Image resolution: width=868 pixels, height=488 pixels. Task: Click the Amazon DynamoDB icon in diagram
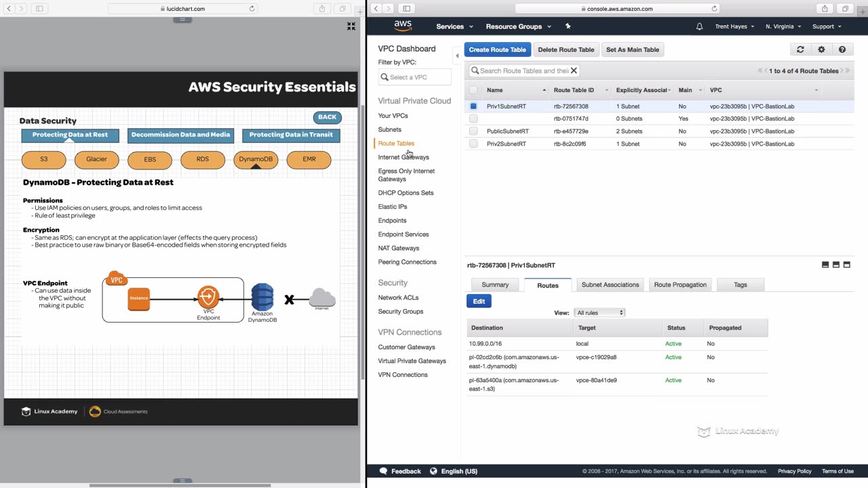[x=262, y=297]
